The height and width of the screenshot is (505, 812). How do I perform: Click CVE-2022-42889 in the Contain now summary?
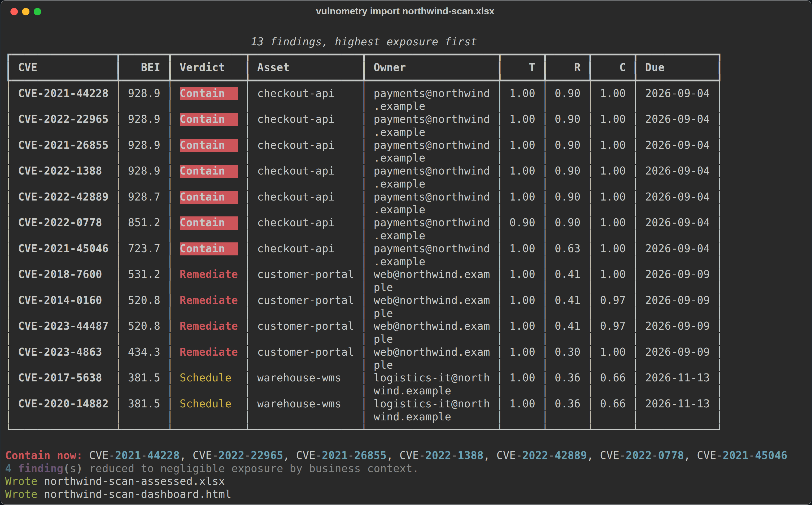coord(542,456)
